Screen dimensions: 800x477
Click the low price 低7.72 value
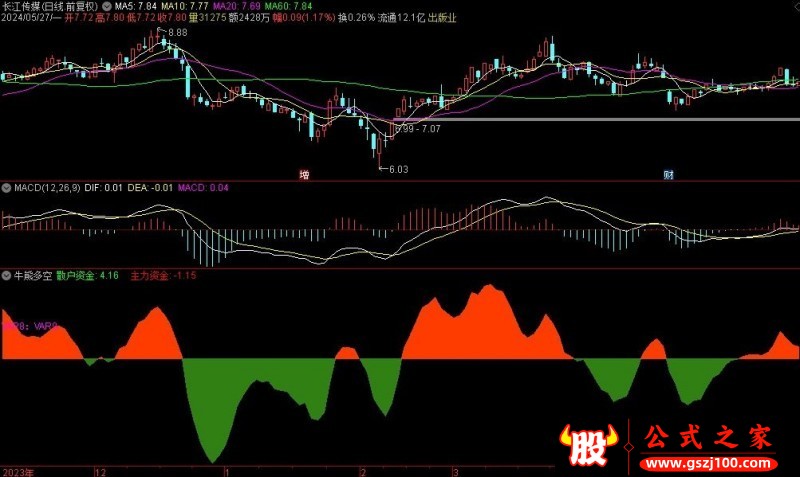pyautogui.click(x=141, y=18)
